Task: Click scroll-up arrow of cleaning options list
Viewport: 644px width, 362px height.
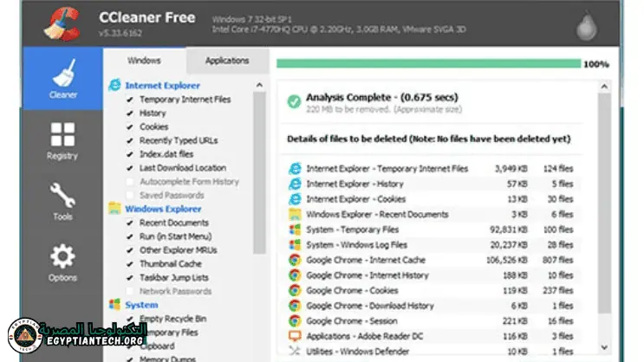Action: [259, 85]
